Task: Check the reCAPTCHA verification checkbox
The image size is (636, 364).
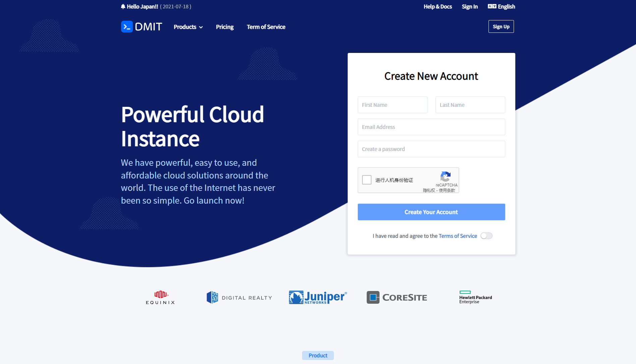Action: 367,180
